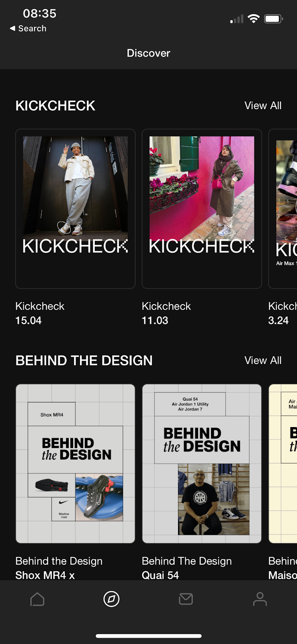The width and height of the screenshot is (297, 644).
Task: Open the Kickcheck Air Max card
Action: coord(283,208)
